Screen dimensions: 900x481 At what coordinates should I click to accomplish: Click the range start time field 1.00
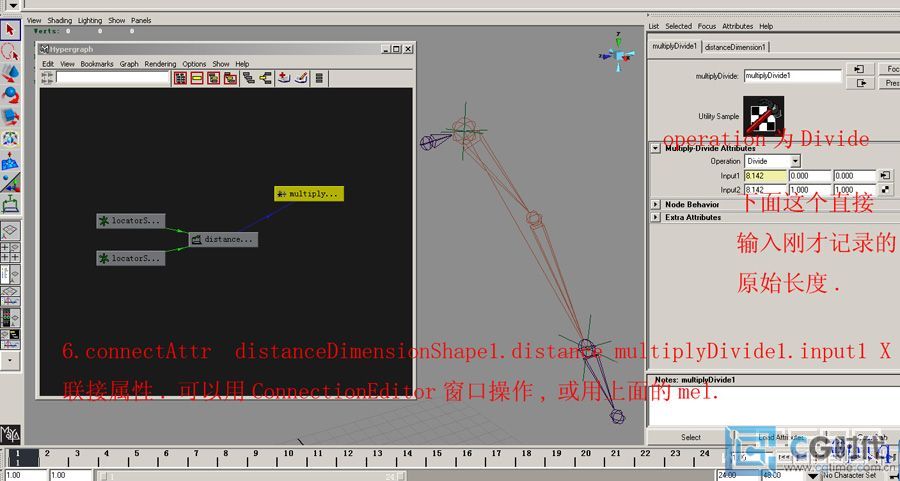[x=69, y=475]
